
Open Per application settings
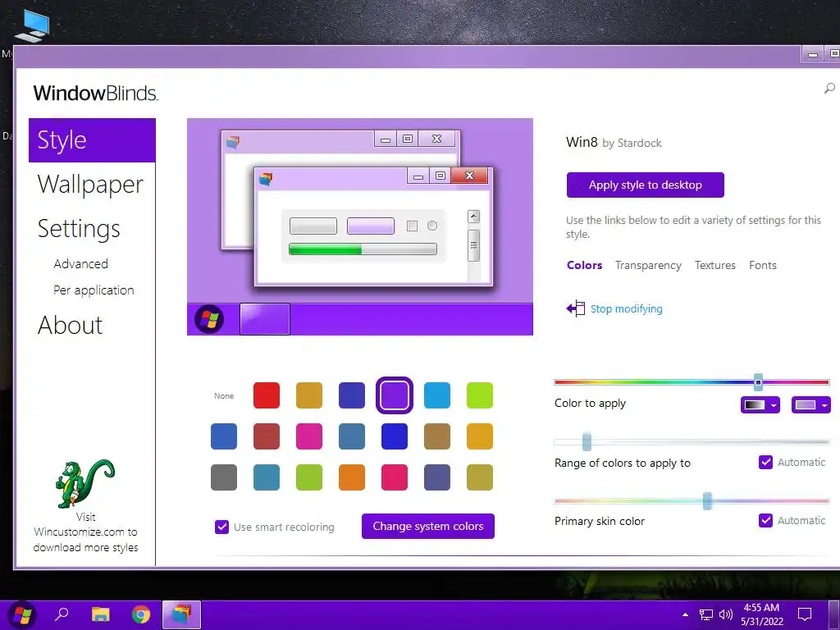click(x=94, y=290)
